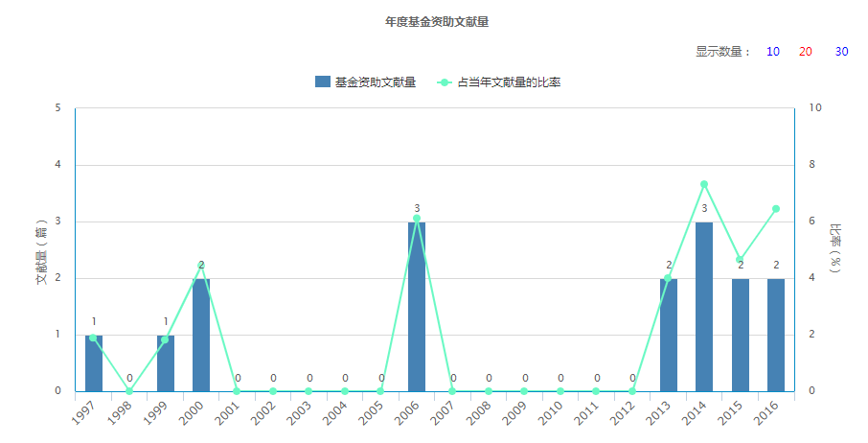Click the blue legend swatch for 基金资助文献量
Image resolution: width=868 pixels, height=443 pixels.
[323, 82]
